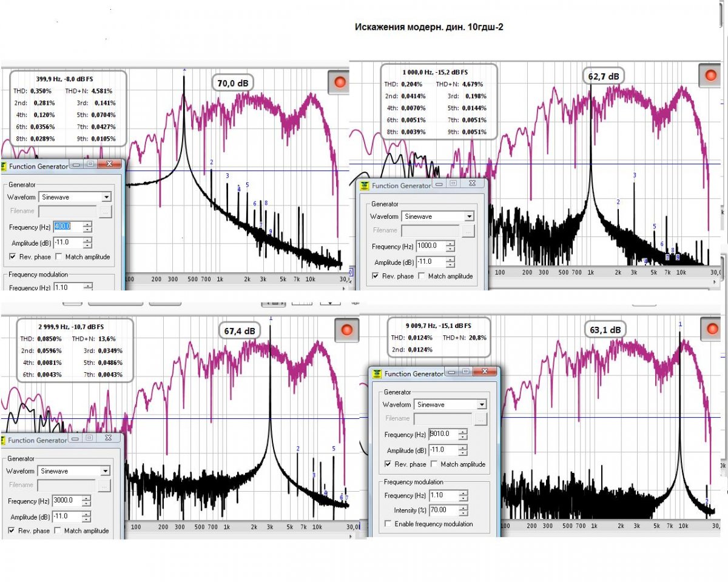Click the Filename browse button in the 1000 Hz generator
This screenshot has width=728, height=582.
coord(468,230)
